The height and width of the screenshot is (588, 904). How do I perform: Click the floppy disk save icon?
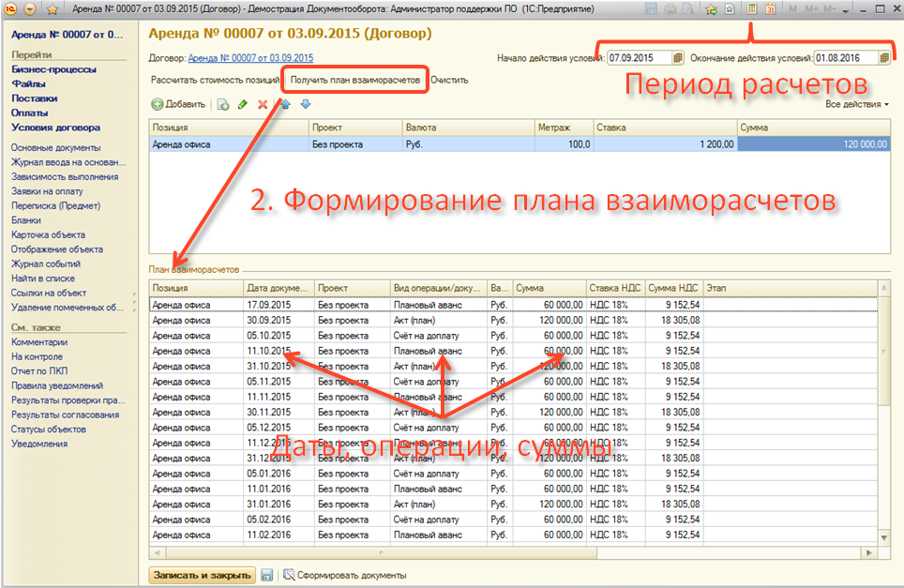[x=267, y=575]
